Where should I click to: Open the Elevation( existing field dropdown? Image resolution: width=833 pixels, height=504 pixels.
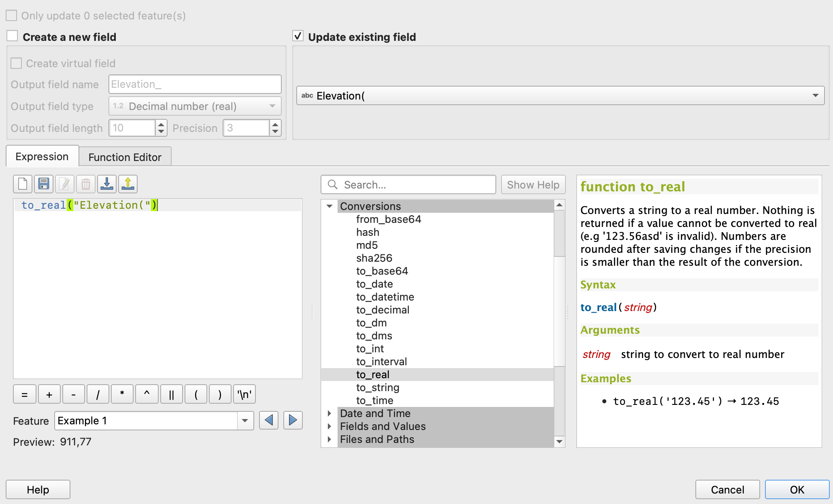tap(560, 96)
